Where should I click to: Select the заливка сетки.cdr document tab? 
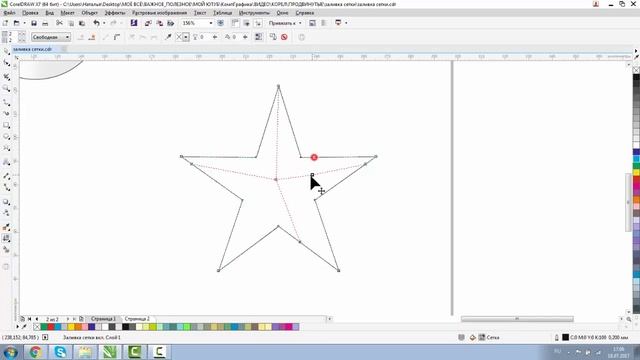32,49
